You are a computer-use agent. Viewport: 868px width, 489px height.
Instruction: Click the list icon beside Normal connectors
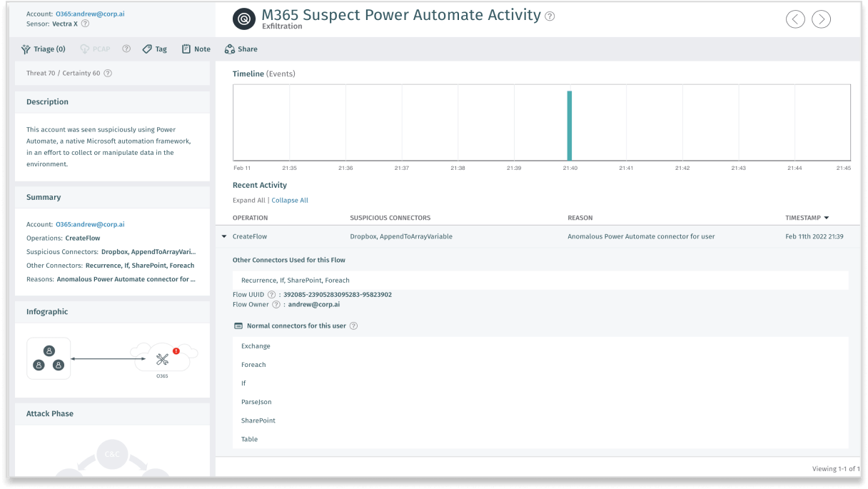click(238, 326)
